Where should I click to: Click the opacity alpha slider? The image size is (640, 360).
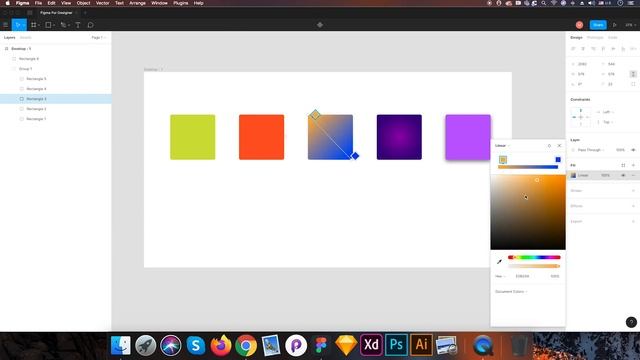pos(534,266)
